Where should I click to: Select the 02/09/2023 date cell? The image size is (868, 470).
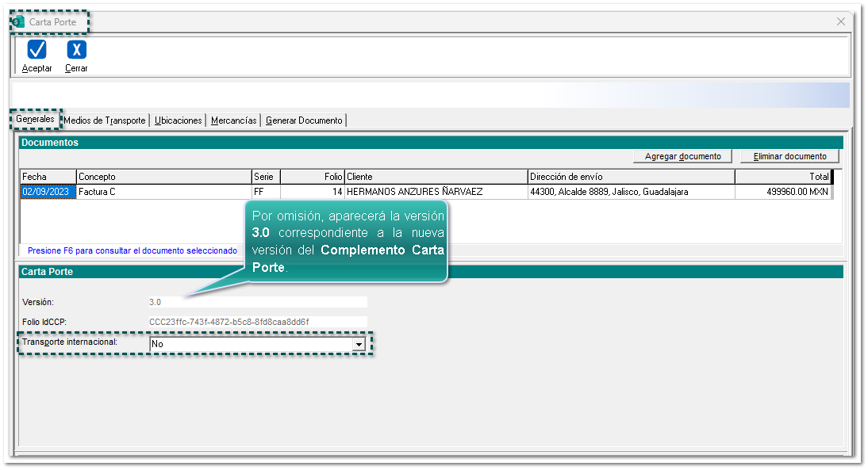tap(48, 192)
